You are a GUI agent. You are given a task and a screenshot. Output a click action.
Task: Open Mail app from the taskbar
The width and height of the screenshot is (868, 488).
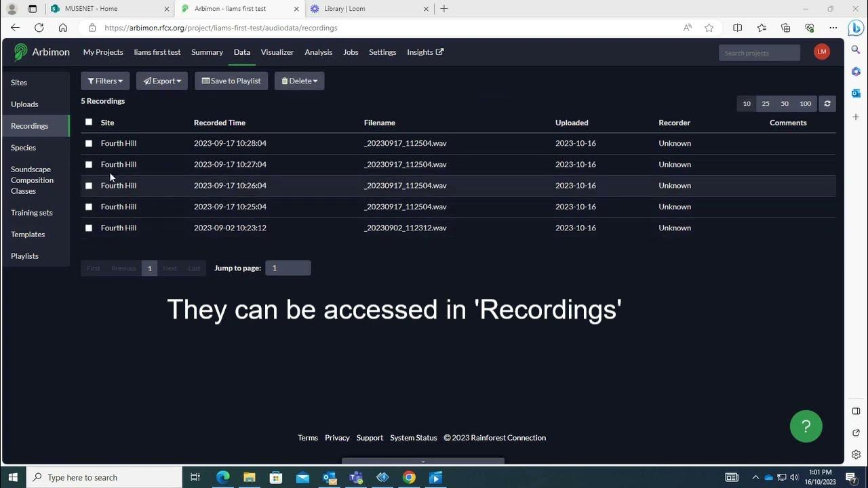[302, 477]
